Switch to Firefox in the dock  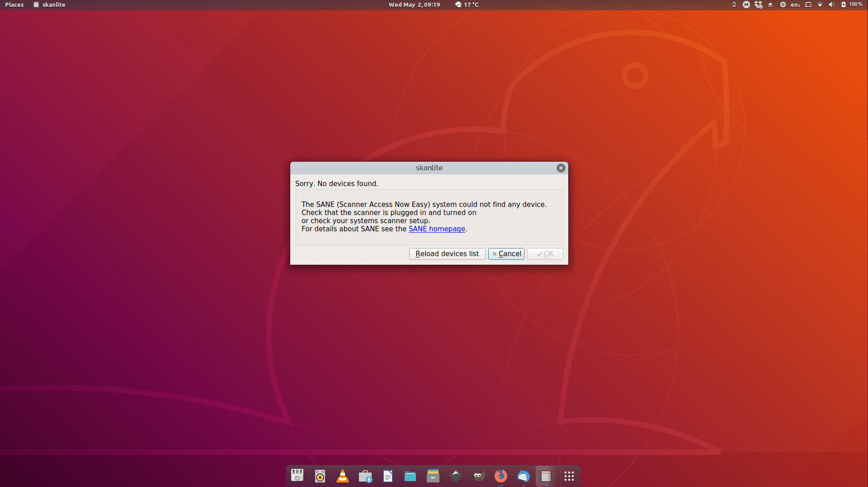(x=501, y=476)
